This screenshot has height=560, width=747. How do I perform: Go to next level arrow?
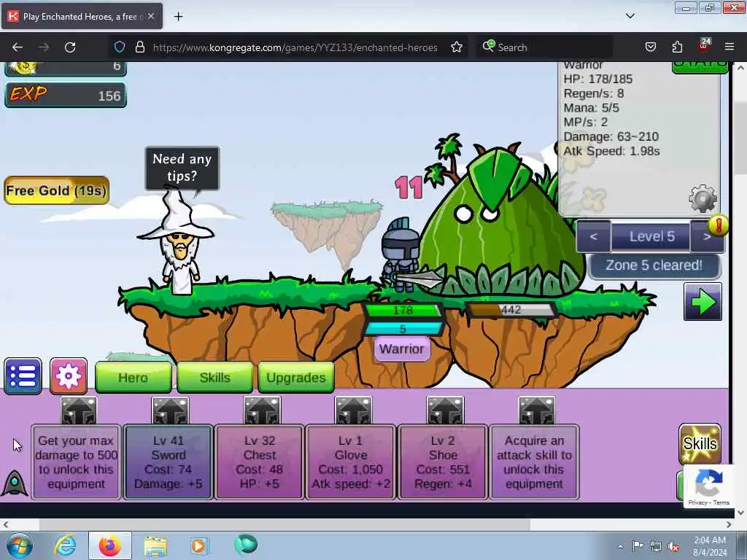(707, 237)
